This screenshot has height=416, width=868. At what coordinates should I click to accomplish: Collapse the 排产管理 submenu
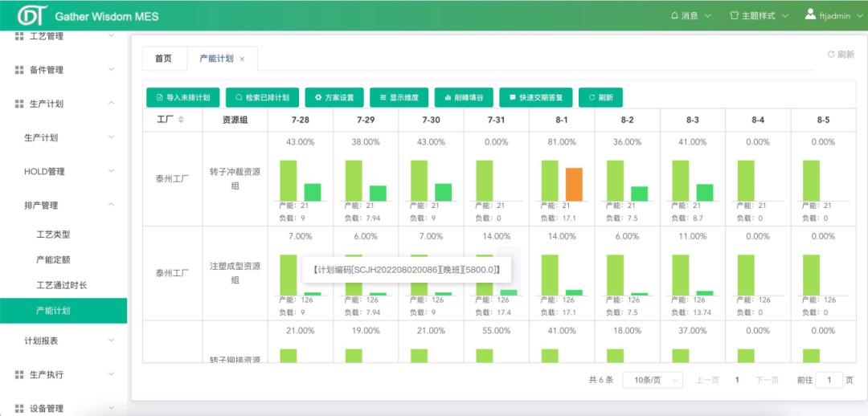coord(111,205)
